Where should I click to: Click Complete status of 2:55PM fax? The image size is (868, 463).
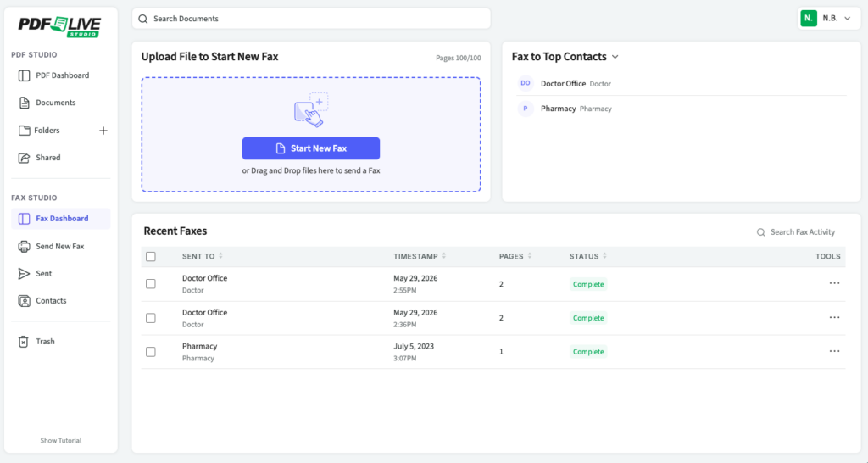point(588,284)
